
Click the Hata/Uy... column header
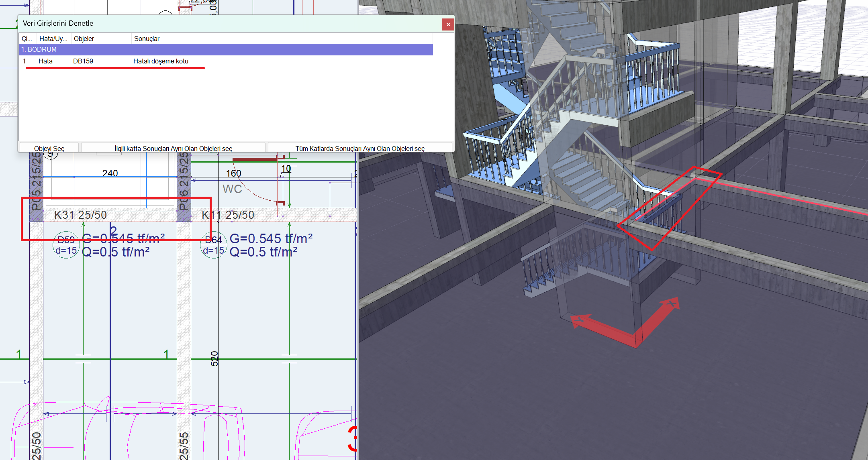click(53, 39)
